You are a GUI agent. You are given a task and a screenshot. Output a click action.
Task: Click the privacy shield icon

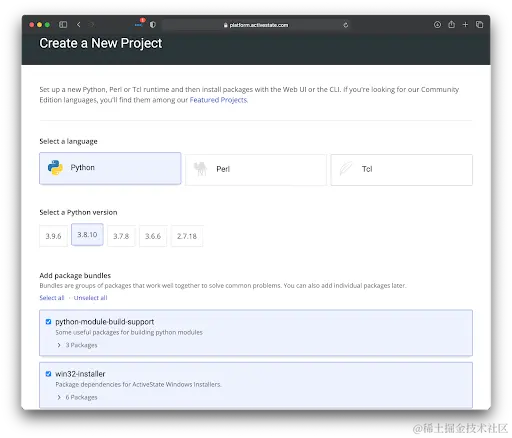153,25
